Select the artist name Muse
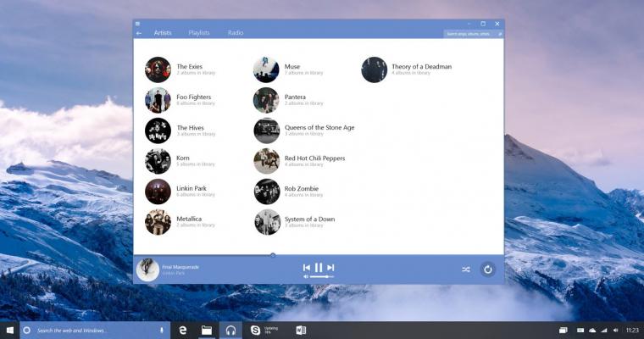The width and height of the screenshot is (644, 339). tap(292, 67)
